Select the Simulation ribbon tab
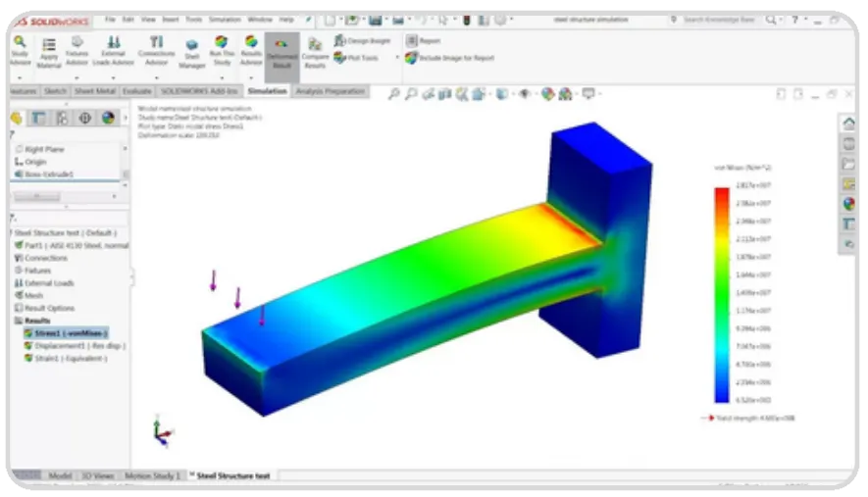The width and height of the screenshot is (868, 497). pos(268,91)
